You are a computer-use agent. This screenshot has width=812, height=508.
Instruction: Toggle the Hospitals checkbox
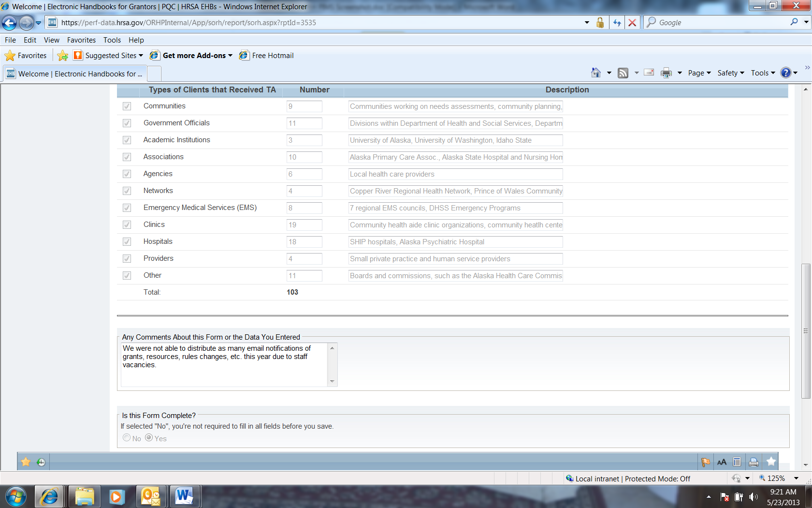point(127,242)
